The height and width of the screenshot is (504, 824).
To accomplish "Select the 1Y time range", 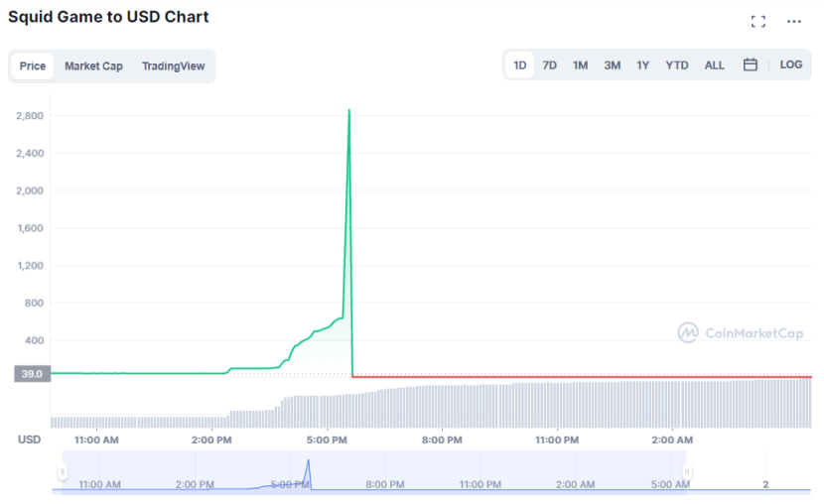I will pyautogui.click(x=642, y=65).
